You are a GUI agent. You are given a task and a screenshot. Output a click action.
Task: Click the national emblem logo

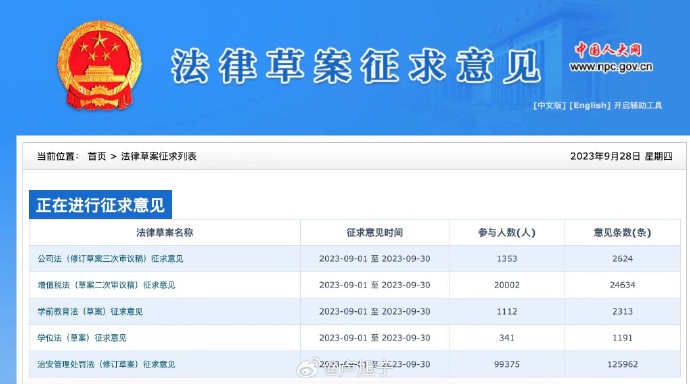coord(99,65)
